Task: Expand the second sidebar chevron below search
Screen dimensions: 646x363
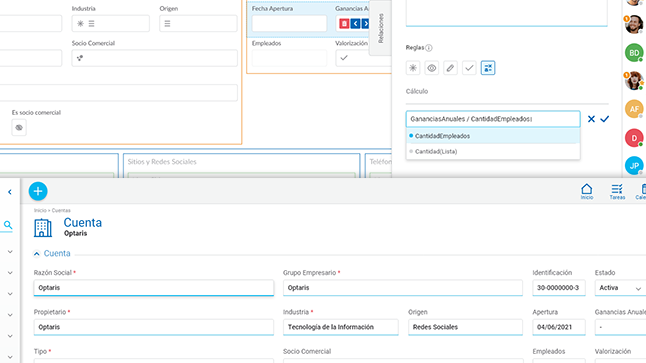Action: [10, 273]
